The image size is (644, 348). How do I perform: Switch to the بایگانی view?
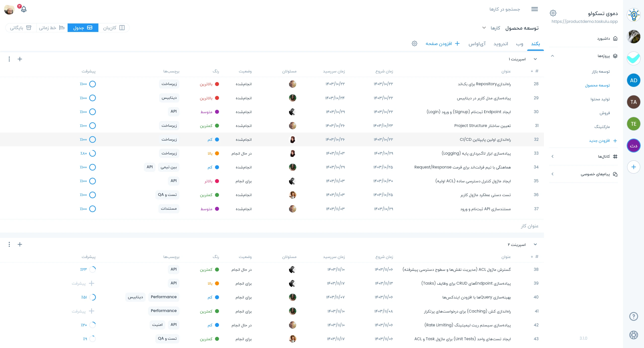pos(21,28)
